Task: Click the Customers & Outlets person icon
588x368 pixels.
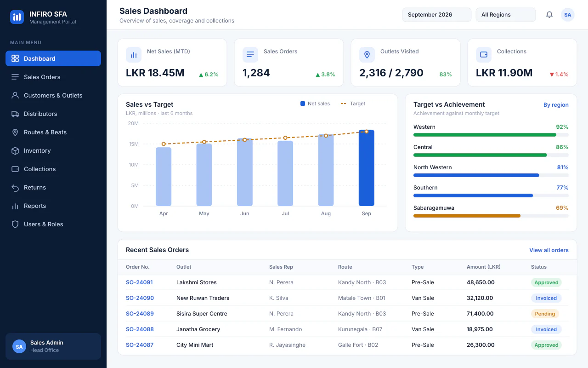Action: pyautogui.click(x=15, y=95)
